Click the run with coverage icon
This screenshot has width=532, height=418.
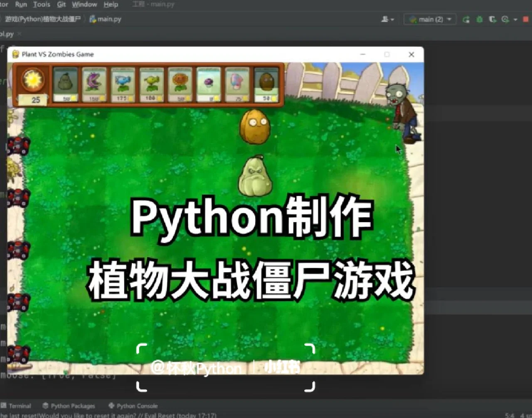(x=493, y=20)
